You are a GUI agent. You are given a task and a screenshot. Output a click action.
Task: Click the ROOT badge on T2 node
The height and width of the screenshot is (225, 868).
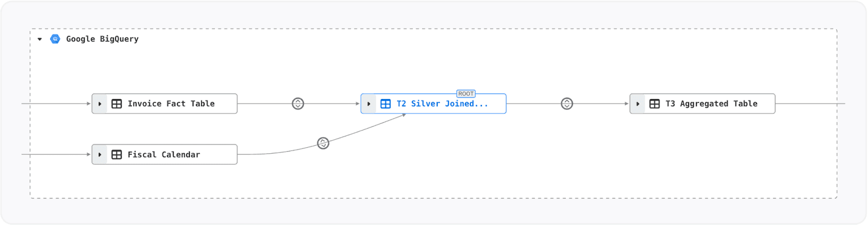pyautogui.click(x=466, y=94)
